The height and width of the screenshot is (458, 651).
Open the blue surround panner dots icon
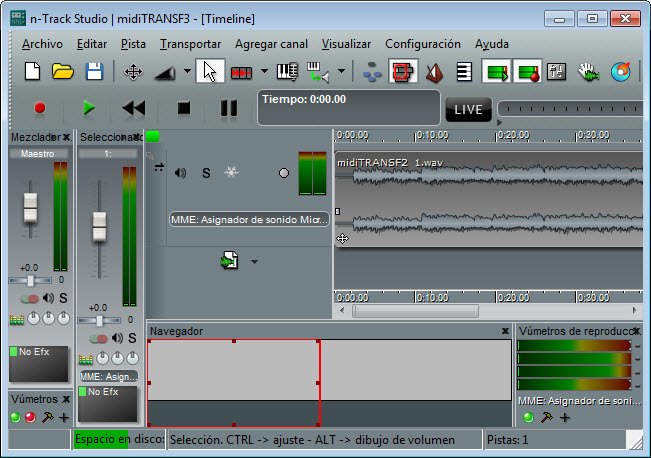click(x=372, y=72)
